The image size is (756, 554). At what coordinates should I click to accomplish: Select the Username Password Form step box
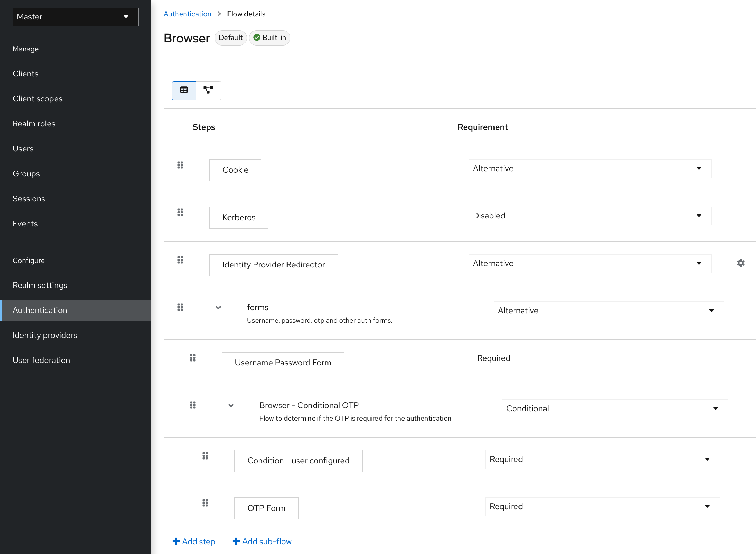click(283, 363)
